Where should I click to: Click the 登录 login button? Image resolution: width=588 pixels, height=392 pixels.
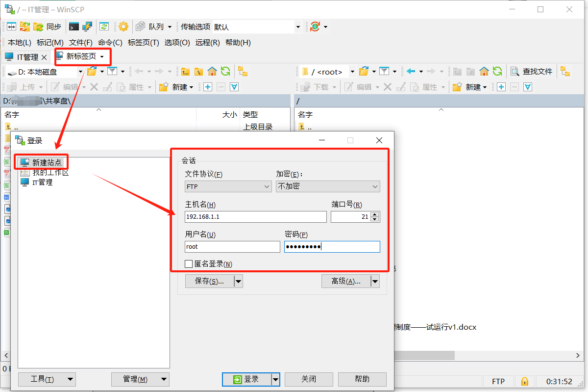click(246, 379)
